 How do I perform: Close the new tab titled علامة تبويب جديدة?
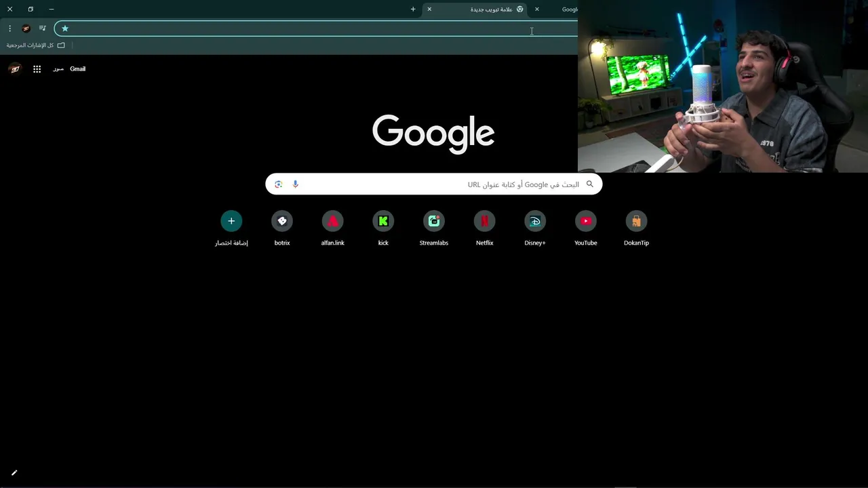click(x=429, y=9)
